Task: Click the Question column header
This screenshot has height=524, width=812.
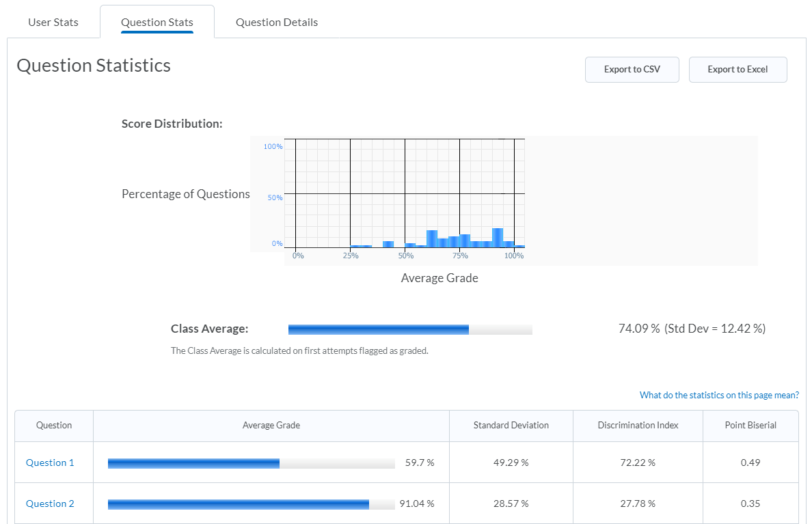Action: (54, 425)
